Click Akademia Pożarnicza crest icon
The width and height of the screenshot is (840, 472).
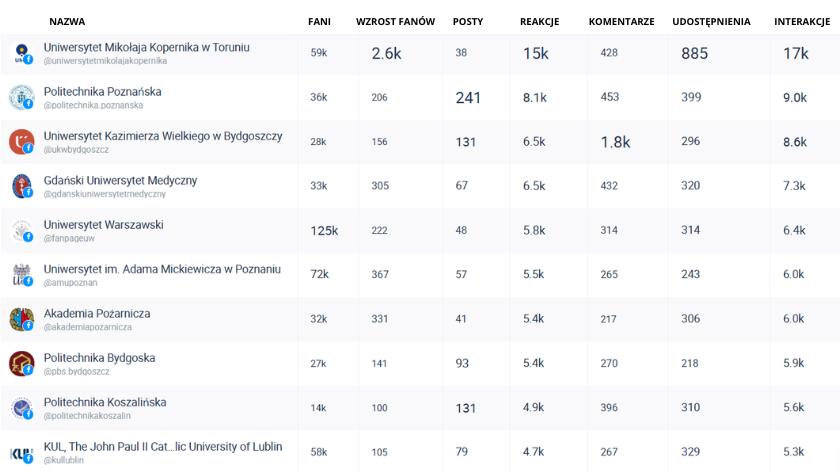(x=21, y=320)
